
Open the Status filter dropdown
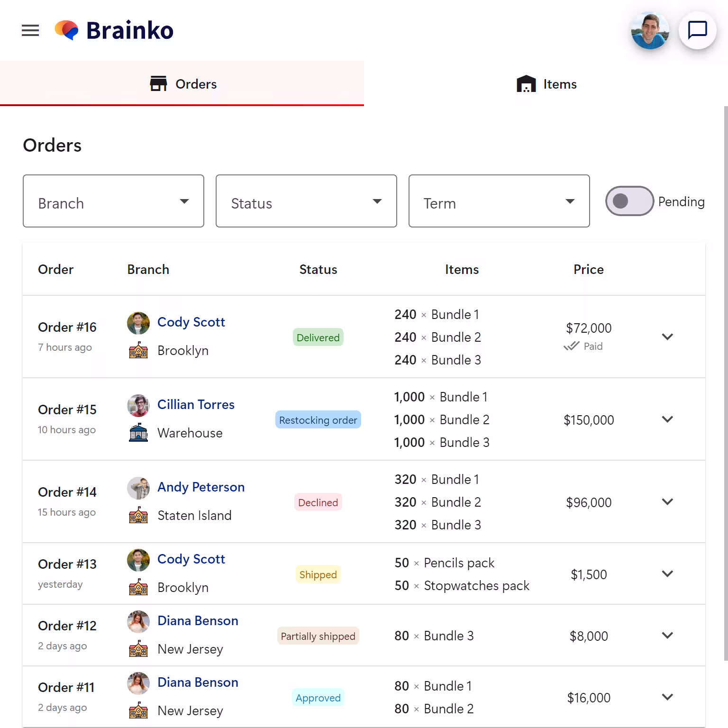[306, 201]
